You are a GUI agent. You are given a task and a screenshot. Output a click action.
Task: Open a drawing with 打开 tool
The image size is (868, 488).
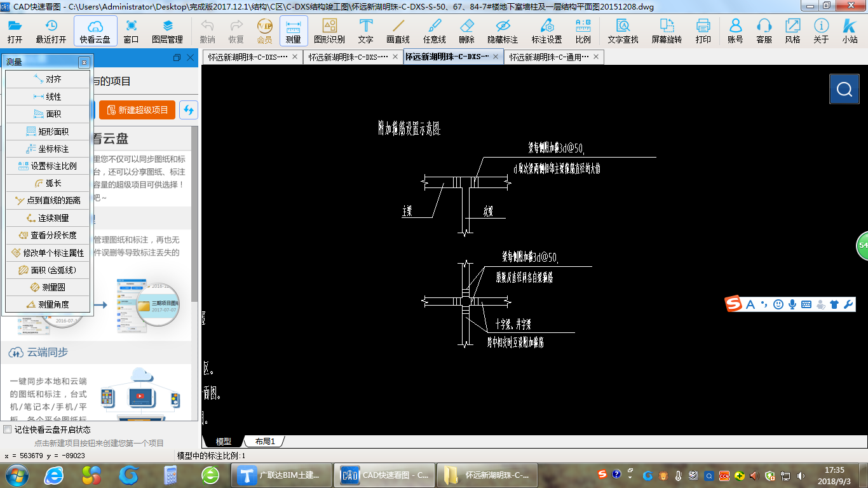[x=15, y=31]
